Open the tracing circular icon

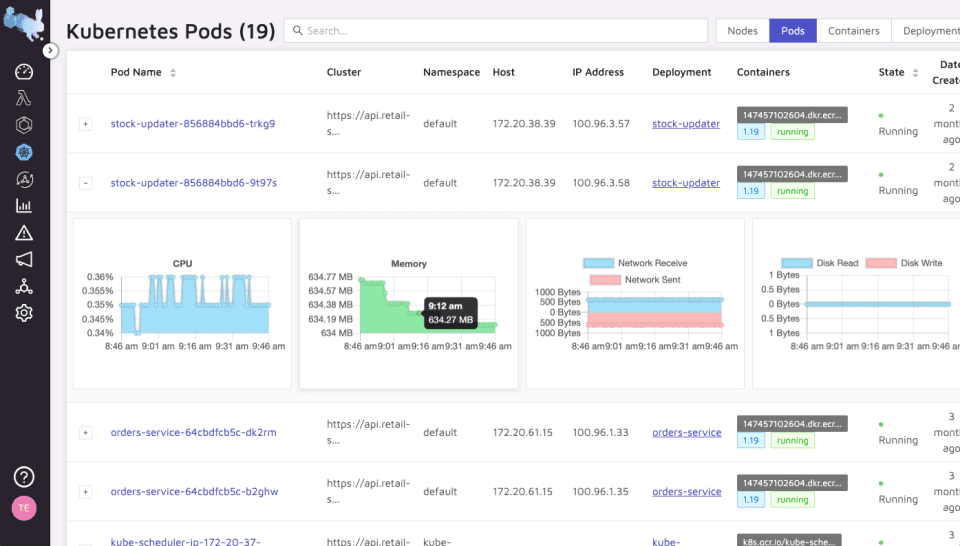24,179
